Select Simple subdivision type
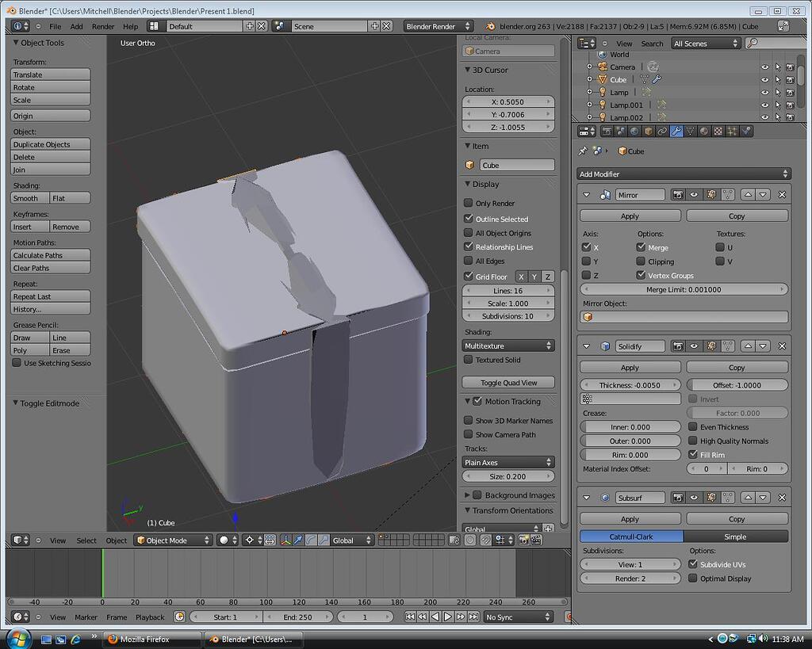The width and height of the screenshot is (812, 649). tap(735, 536)
